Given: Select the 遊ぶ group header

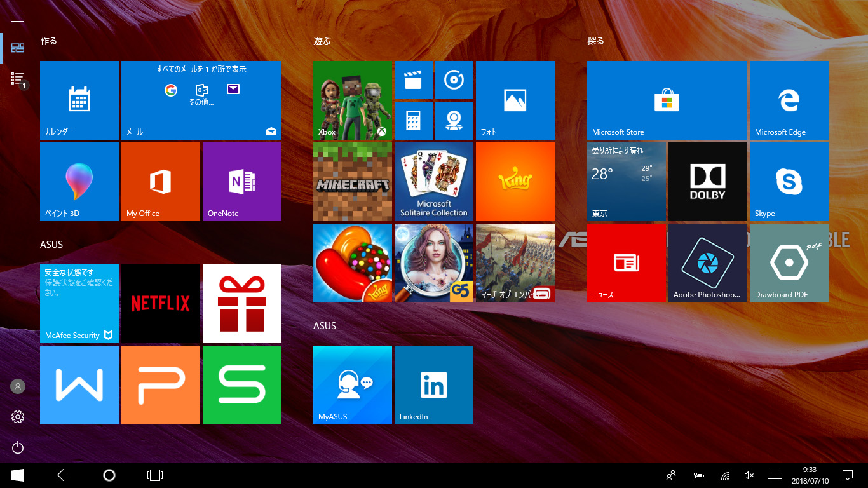Looking at the screenshot, I should click(322, 41).
